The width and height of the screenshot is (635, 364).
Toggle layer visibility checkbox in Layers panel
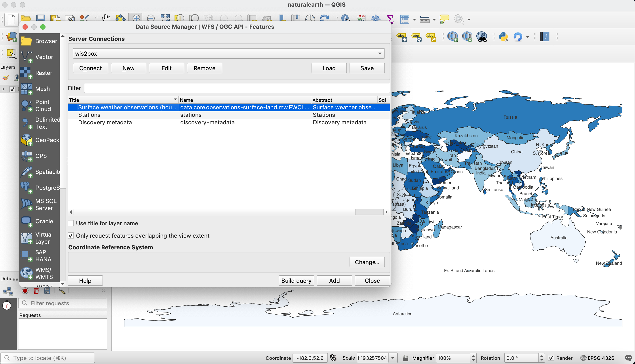coord(12,89)
